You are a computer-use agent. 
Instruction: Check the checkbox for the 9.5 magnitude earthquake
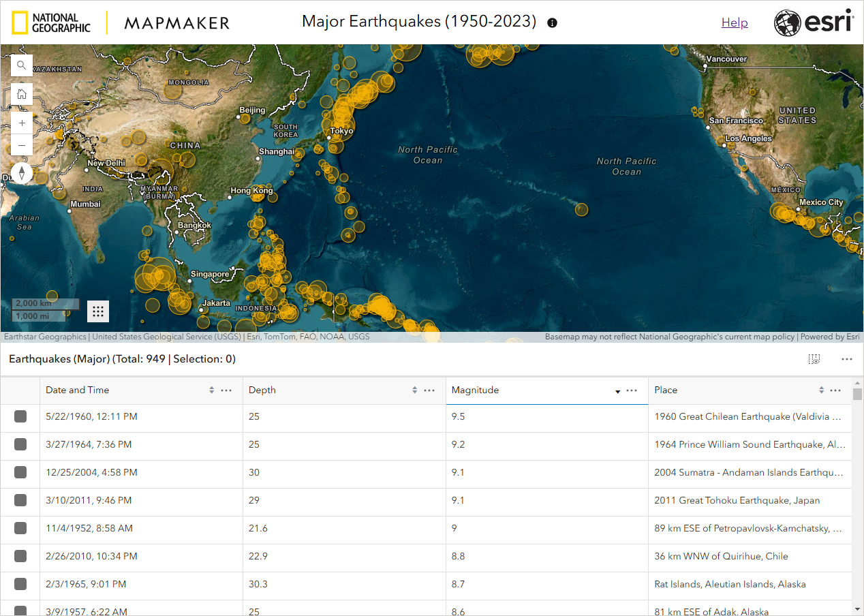(20, 416)
